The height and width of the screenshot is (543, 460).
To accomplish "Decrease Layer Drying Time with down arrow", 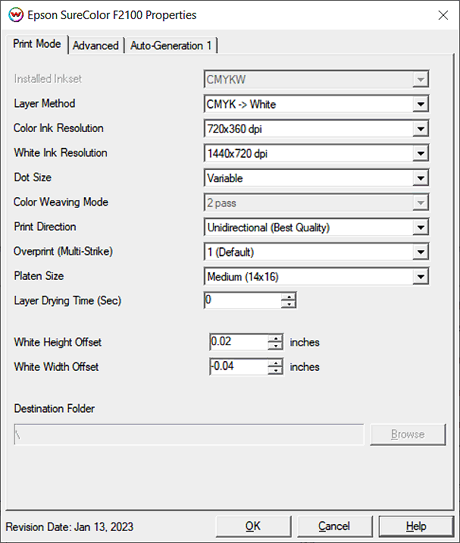I will [x=288, y=304].
